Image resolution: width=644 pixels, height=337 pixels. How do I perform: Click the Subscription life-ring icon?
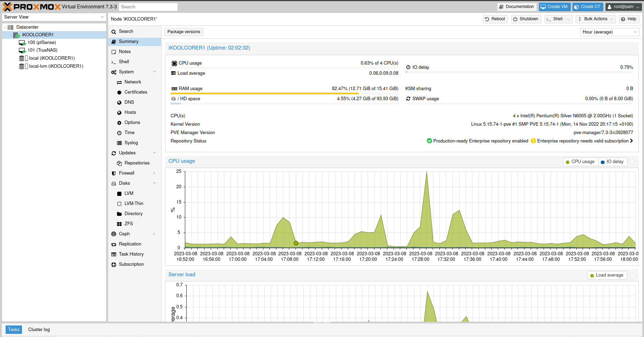click(114, 265)
